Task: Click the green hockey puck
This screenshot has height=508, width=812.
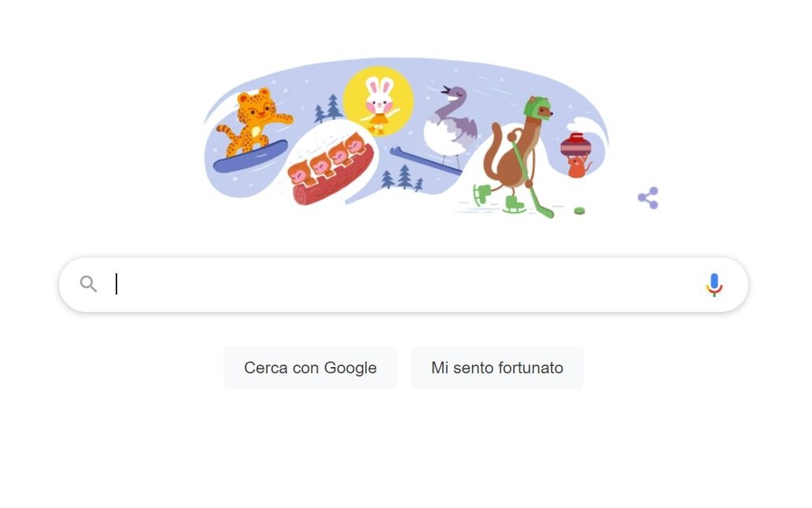Action: pyautogui.click(x=579, y=210)
